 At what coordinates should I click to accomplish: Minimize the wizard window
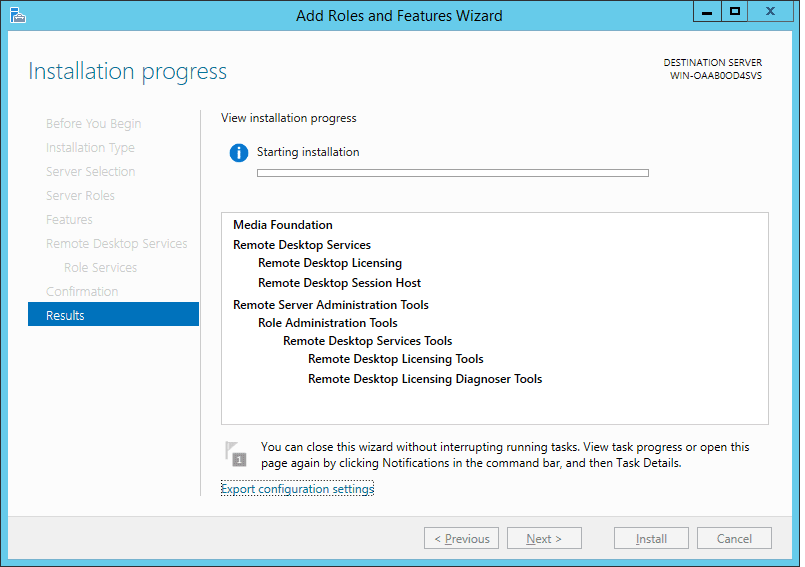click(x=707, y=11)
